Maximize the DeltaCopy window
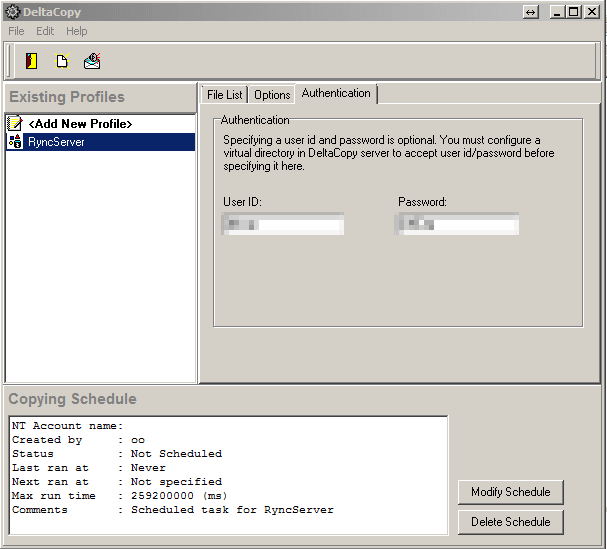 574,12
